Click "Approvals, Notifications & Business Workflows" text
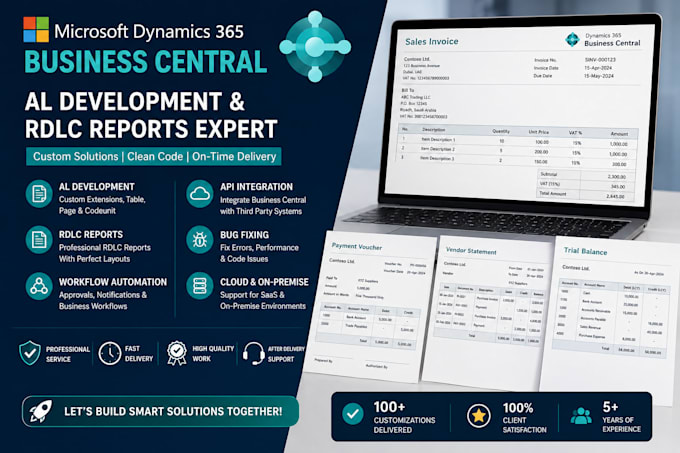This screenshot has width=680, height=453. [103, 300]
